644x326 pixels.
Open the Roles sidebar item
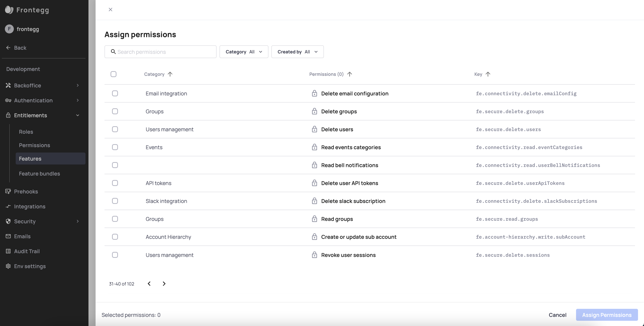pos(26,132)
